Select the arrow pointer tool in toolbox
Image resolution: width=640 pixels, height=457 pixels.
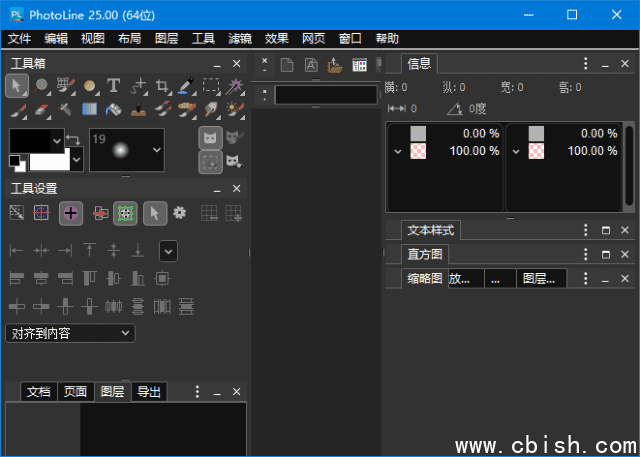point(17,86)
